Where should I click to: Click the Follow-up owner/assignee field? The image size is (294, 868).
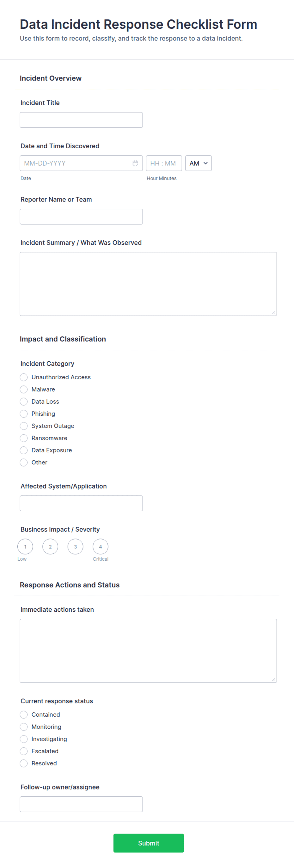[x=82, y=804]
